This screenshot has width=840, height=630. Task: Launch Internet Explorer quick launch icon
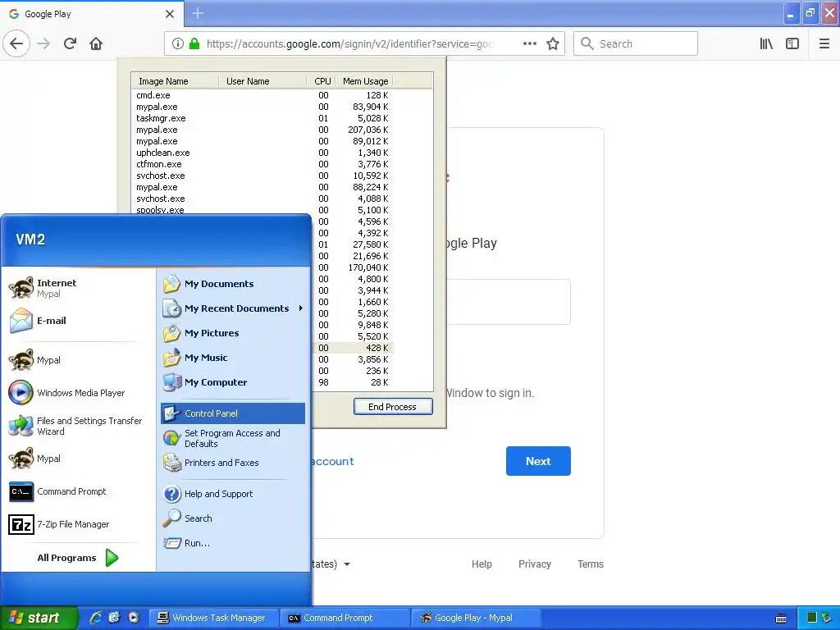96,618
